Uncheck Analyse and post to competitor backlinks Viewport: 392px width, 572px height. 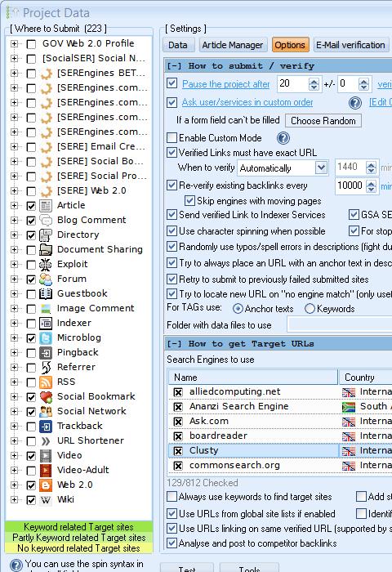click(x=171, y=543)
